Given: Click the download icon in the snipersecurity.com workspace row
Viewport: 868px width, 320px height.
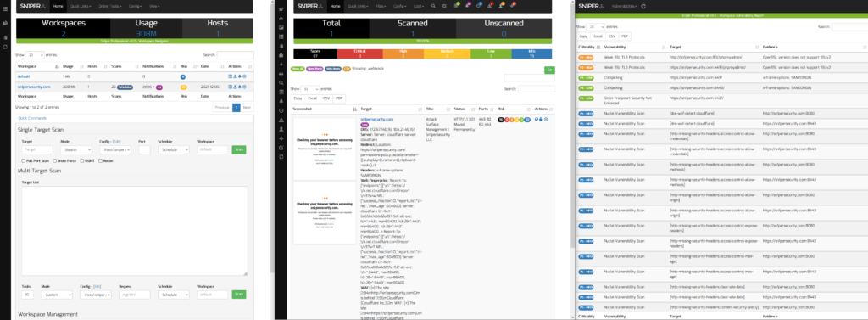Looking at the screenshot, I should [235, 87].
